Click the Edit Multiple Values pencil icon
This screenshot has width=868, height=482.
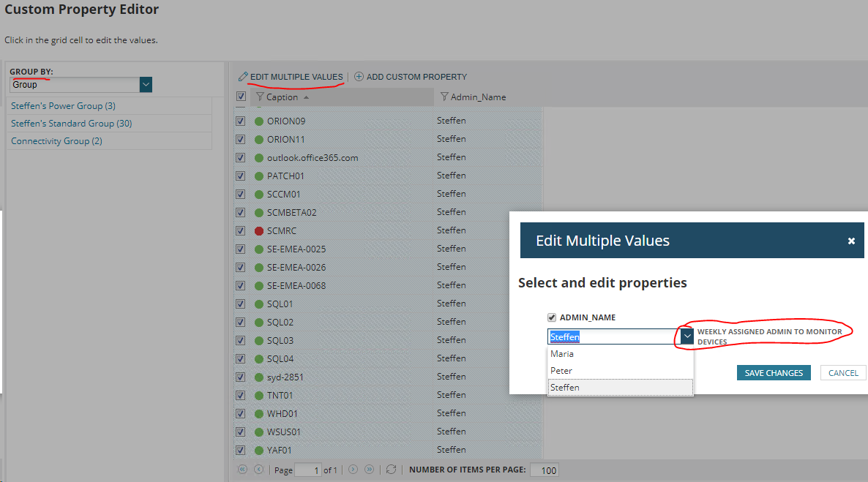[243, 76]
